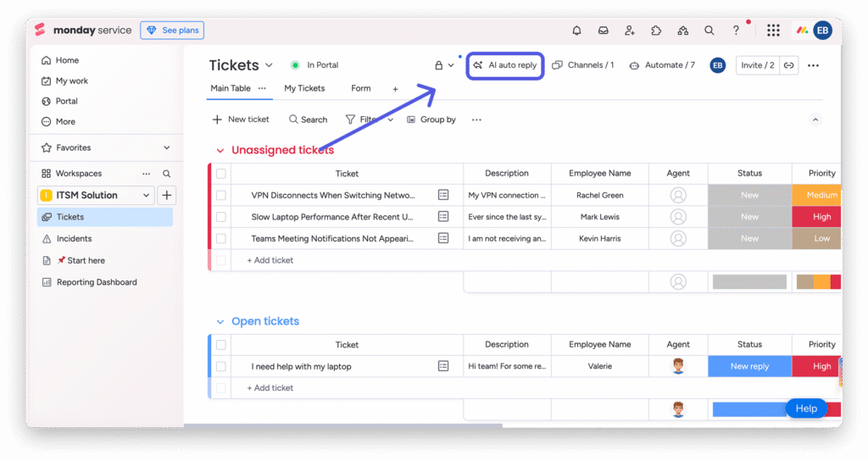
Task: Collapse the Open tickets group
Action: (x=220, y=321)
